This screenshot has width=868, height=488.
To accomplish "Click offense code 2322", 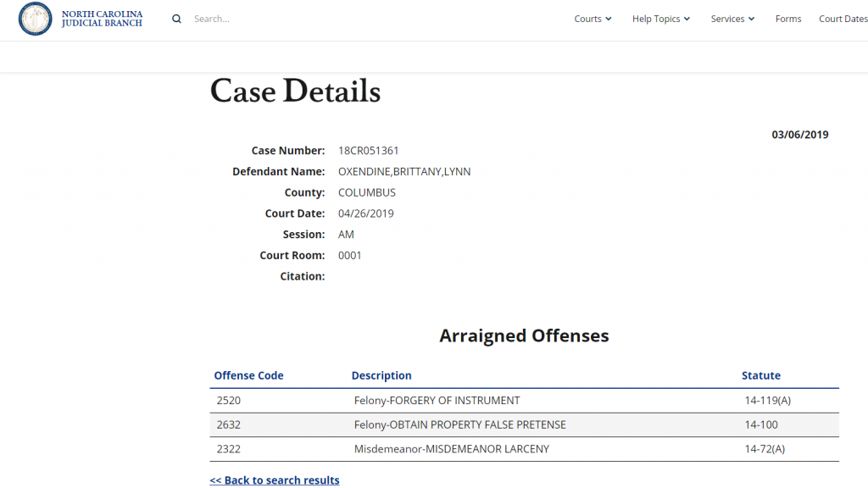I will [228, 449].
